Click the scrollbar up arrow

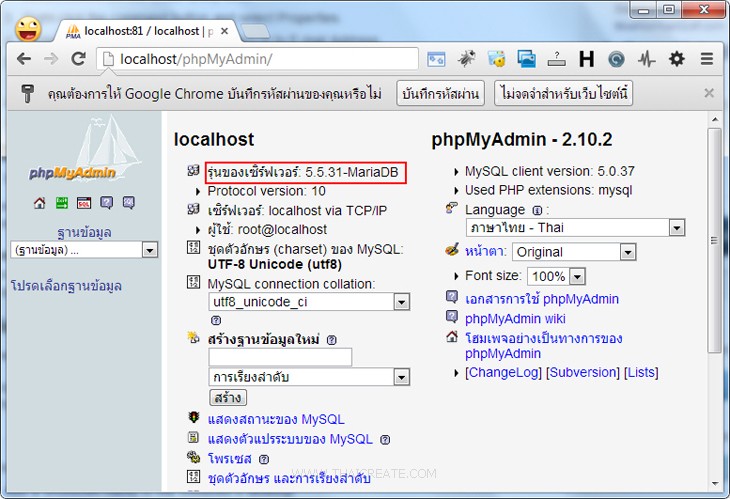715,120
